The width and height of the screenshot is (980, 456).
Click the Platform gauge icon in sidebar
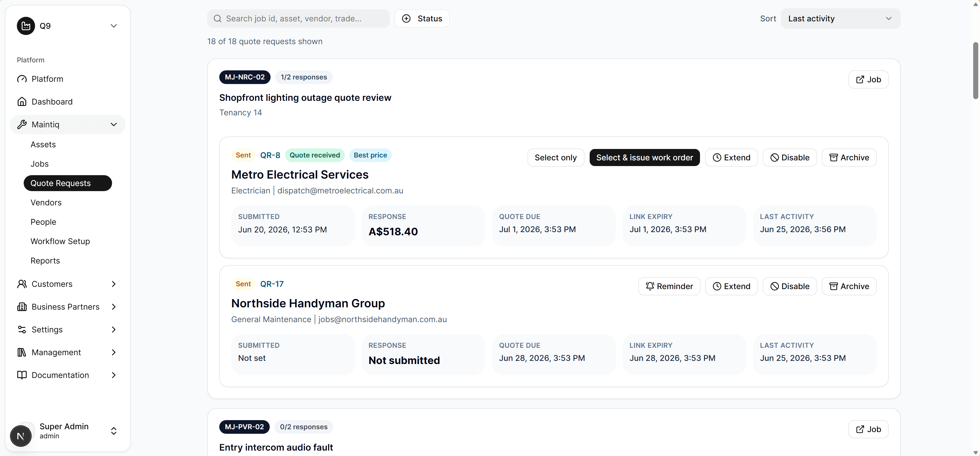click(x=22, y=79)
